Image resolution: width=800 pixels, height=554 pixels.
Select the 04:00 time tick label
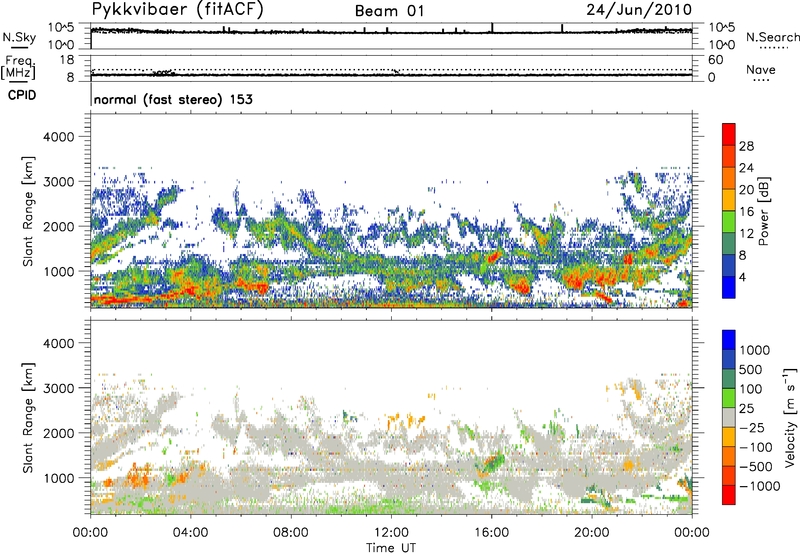(190, 533)
